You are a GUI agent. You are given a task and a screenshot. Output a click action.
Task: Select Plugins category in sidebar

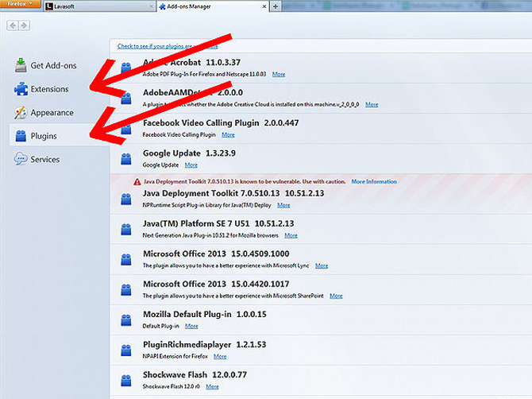pos(58,136)
